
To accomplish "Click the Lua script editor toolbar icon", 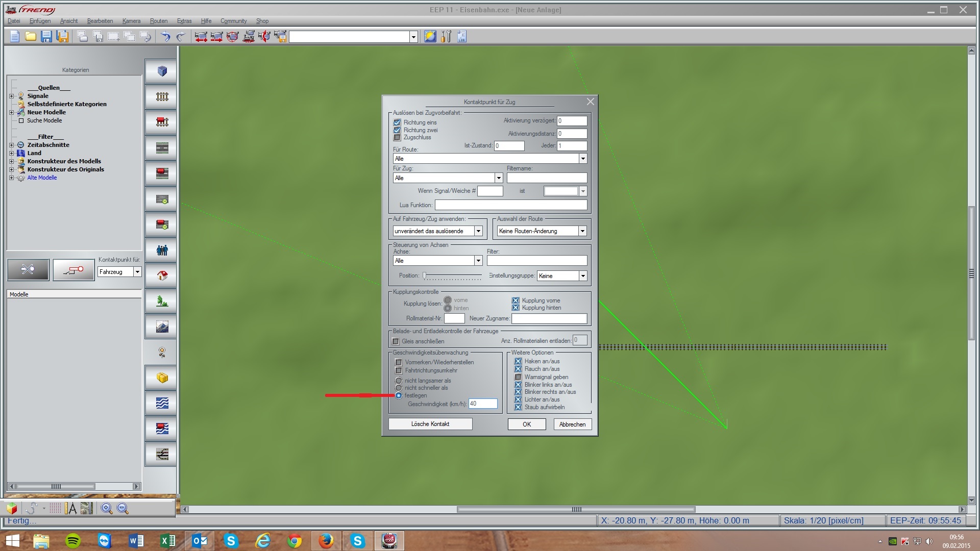I will click(x=461, y=37).
